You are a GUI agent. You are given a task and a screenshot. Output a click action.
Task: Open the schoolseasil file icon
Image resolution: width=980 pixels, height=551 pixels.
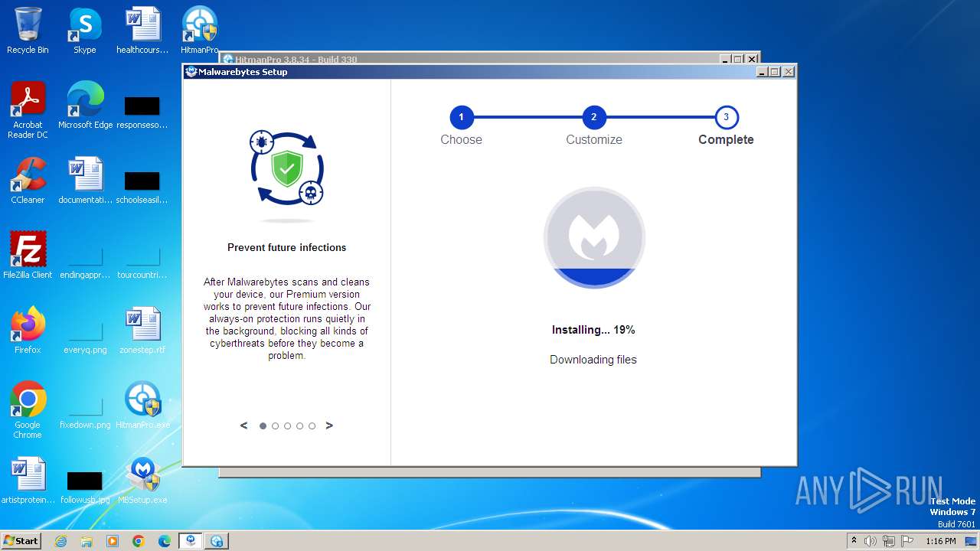tap(142, 187)
